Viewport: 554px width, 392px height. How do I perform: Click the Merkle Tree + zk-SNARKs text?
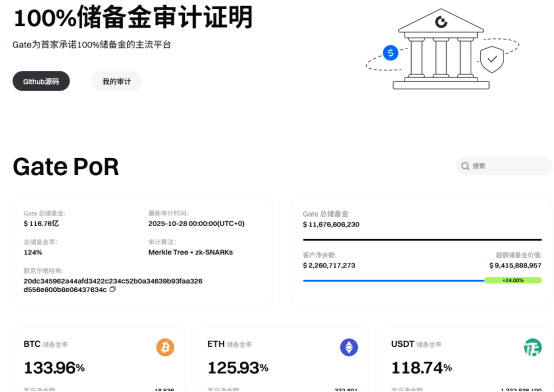coord(190,252)
